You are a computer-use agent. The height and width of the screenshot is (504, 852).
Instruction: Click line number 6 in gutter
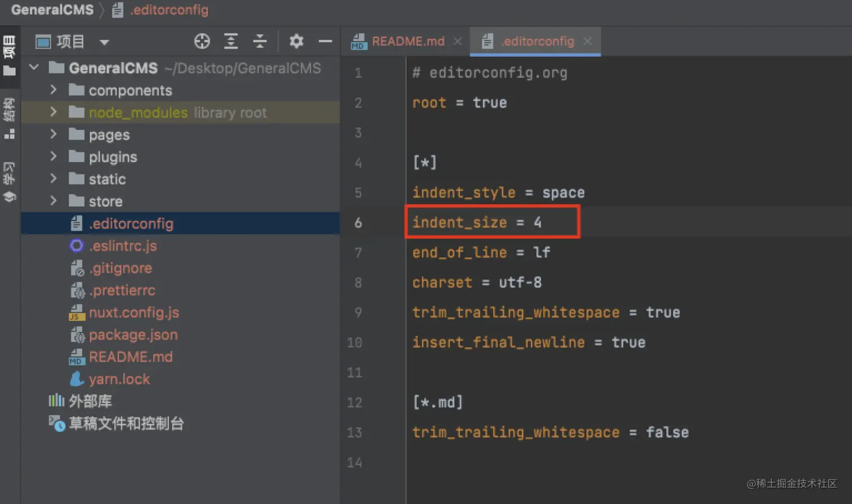click(358, 222)
